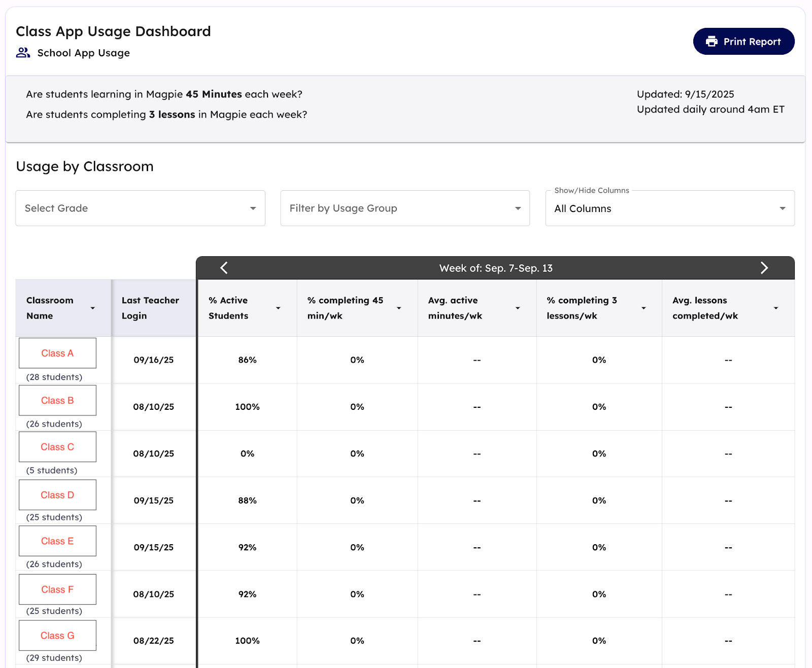View details for Class G
Viewport: 812px width, 668px height.
click(x=57, y=636)
